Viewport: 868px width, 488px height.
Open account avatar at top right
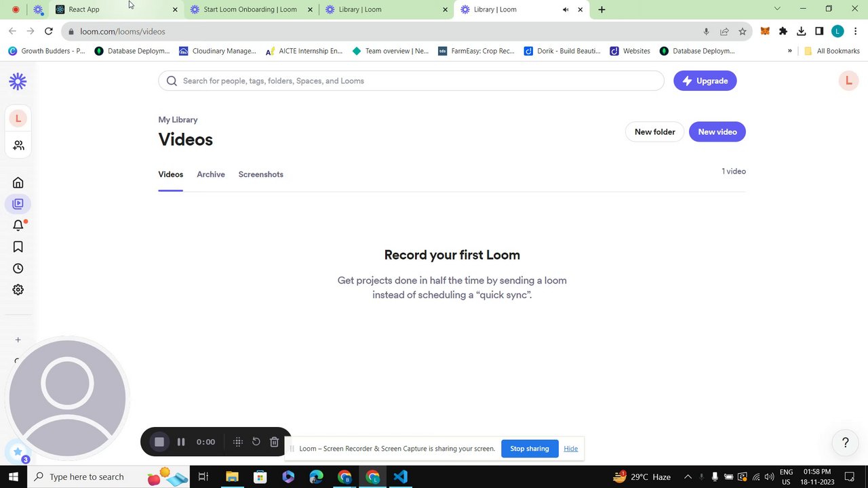pyautogui.click(x=848, y=81)
